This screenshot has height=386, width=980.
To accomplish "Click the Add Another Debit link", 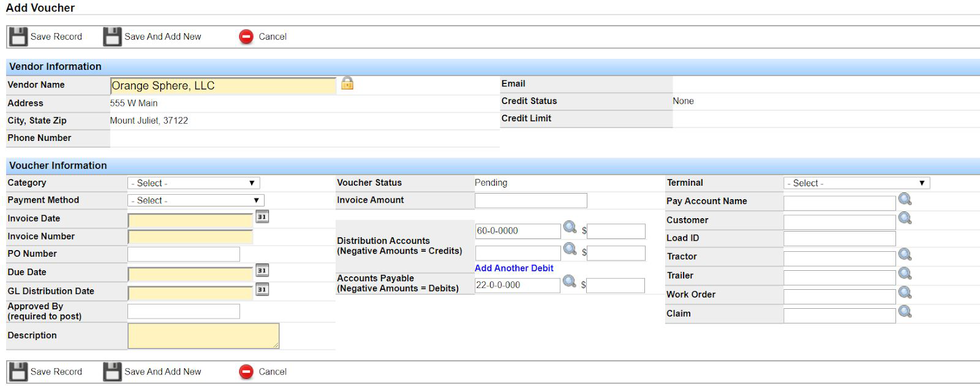I will pos(514,268).
